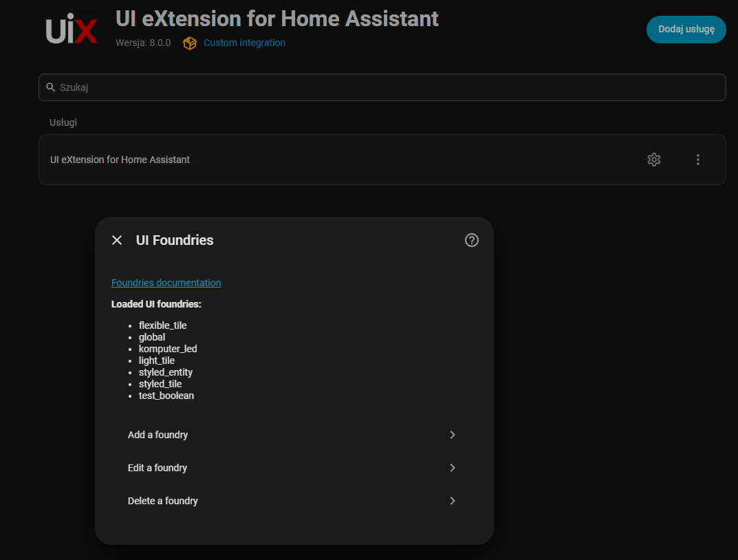
Task: Expand Delete a foundry chevron
Action: [x=453, y=501]
